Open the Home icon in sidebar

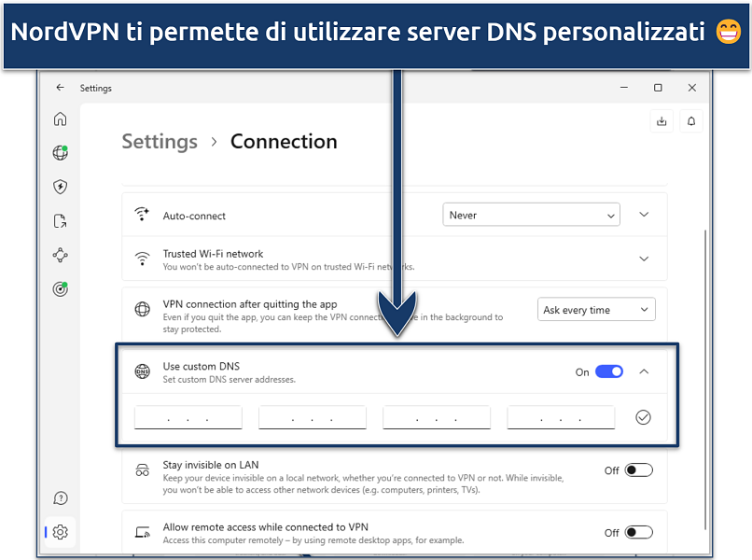[x=61, y=119]
